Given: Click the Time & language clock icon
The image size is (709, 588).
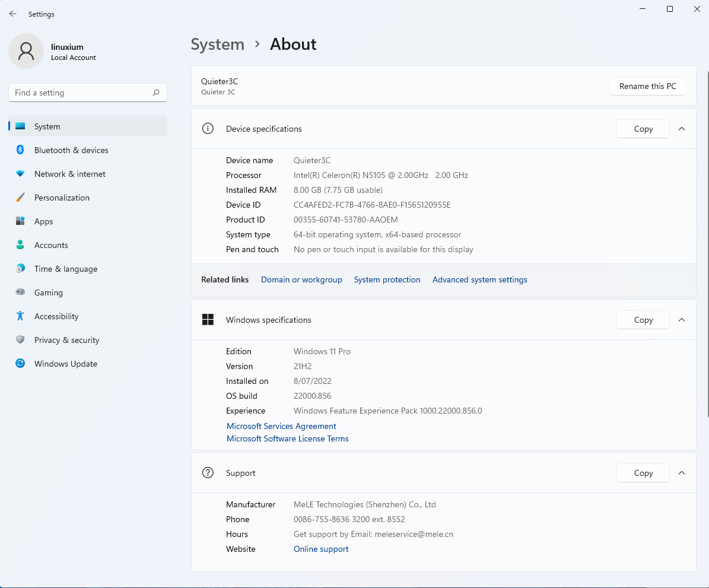Looking at the screenshot, I should (20, 268).
